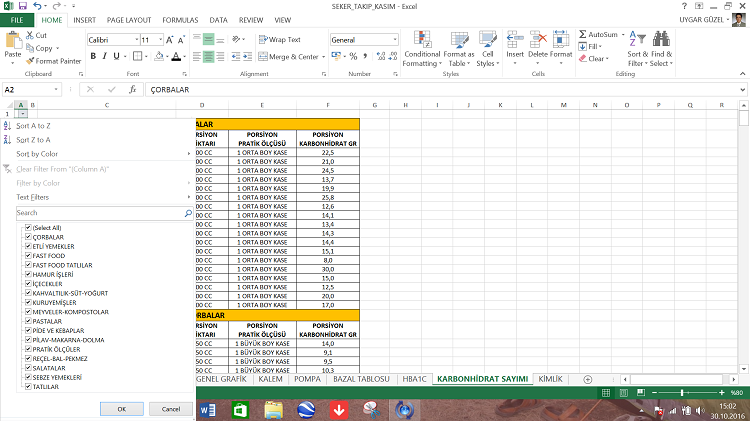750x421 pixels.
Task: Click the Format Painter brush icon
Action: [31, 60]
